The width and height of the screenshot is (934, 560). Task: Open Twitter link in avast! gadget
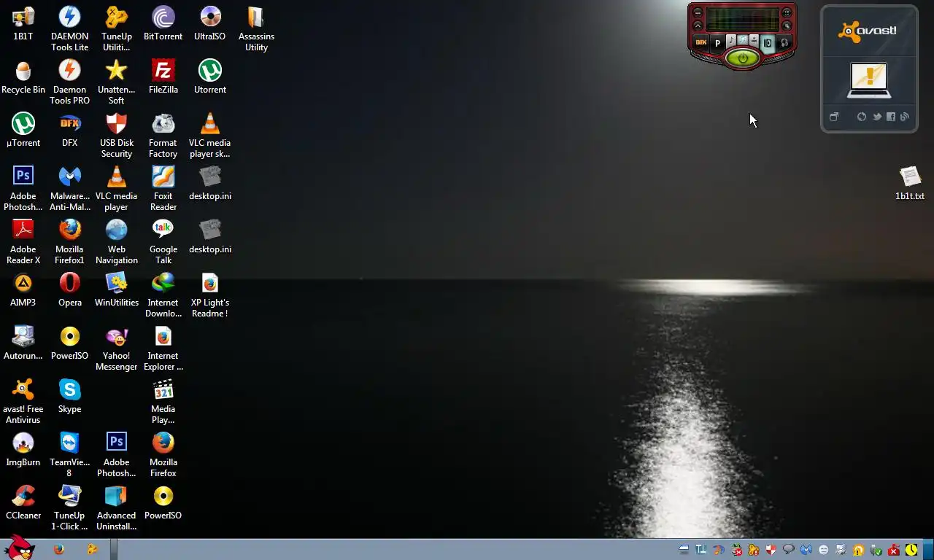[877, 117]
